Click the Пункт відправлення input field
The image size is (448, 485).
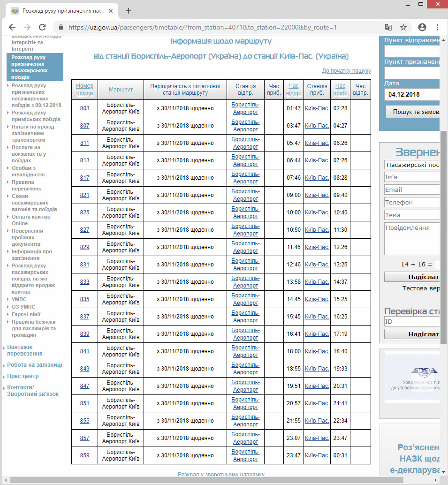click(412, 51)
